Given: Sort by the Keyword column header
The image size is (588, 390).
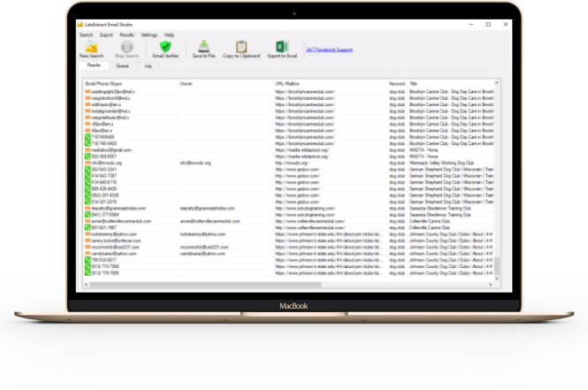Looking at the screenshot, I should click(397, 84).
